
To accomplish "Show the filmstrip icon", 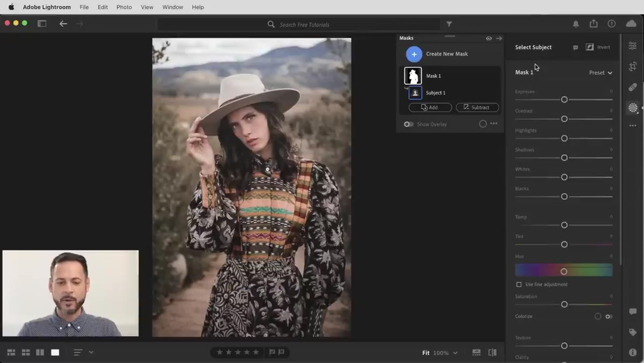I will [477, 352].
